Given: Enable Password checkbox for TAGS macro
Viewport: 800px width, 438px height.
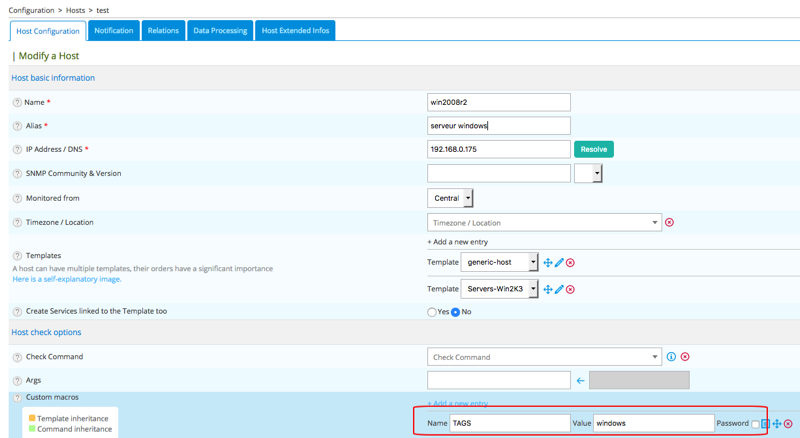Looking at the screenshot, I should coord(755,424).
